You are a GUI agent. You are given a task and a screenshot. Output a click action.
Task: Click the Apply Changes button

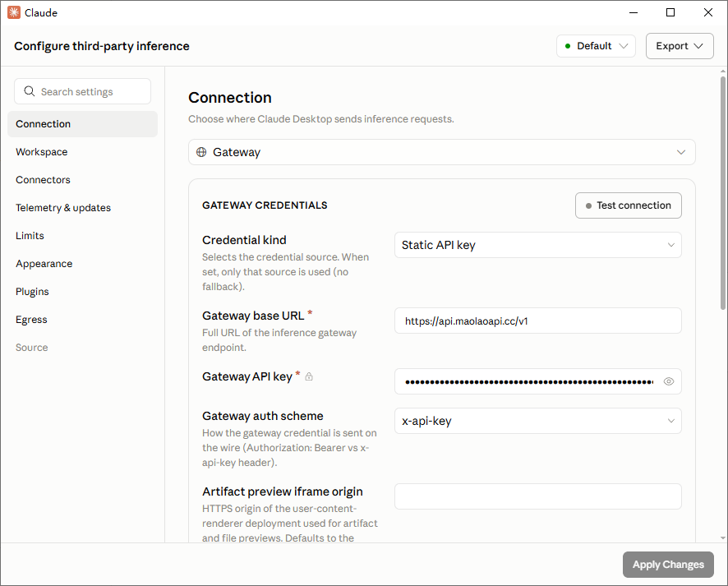[x=668, y=564]
